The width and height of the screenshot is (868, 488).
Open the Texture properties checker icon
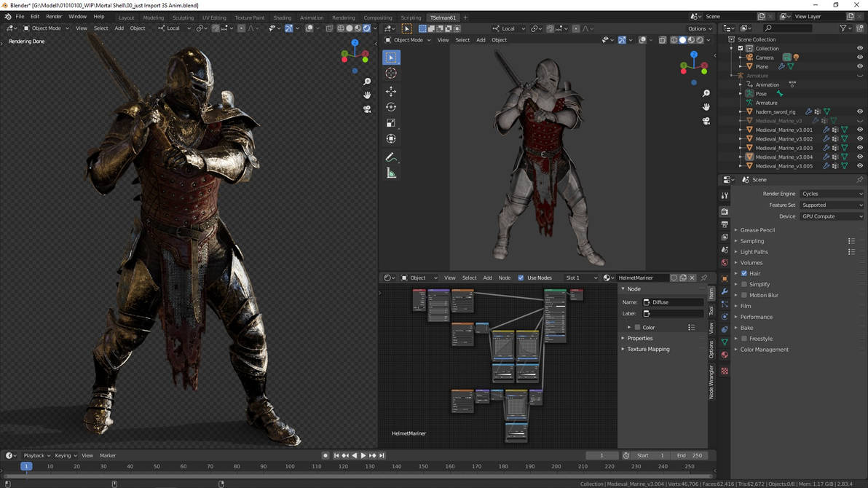click(725, 371)
